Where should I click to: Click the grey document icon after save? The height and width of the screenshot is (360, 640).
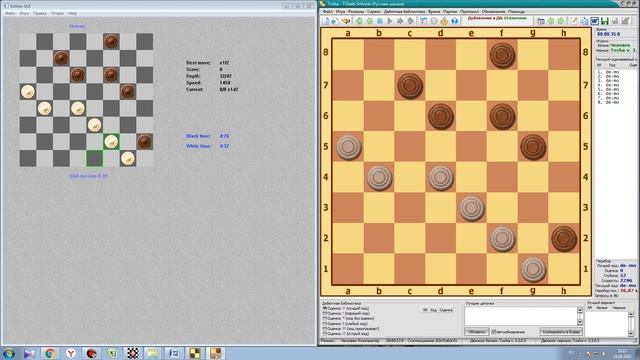click(x=615, y=21)
